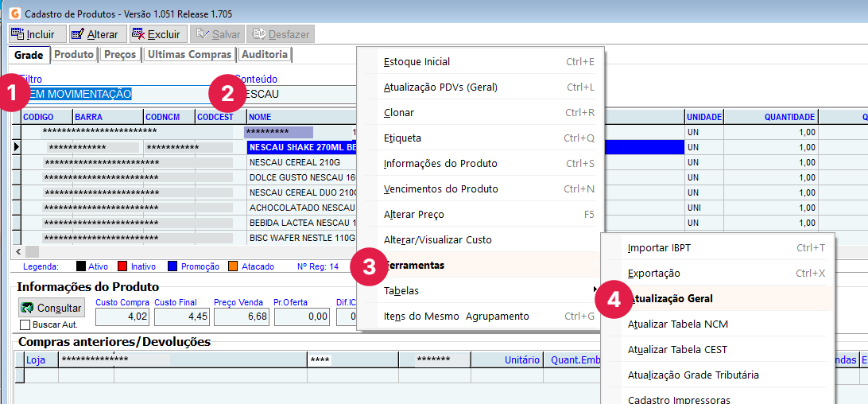
Task: Open Informações do Produto menu entry
Action: click(480, 164)
